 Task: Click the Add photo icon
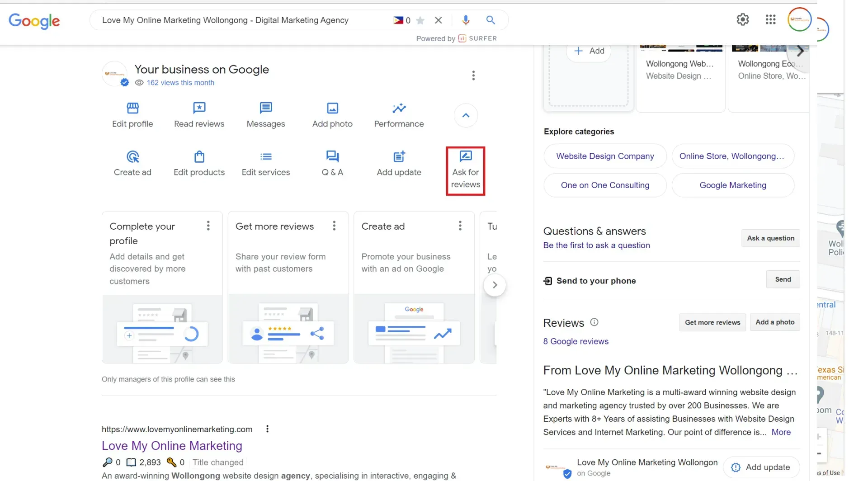pyautogui.click(x=332, y=108)
